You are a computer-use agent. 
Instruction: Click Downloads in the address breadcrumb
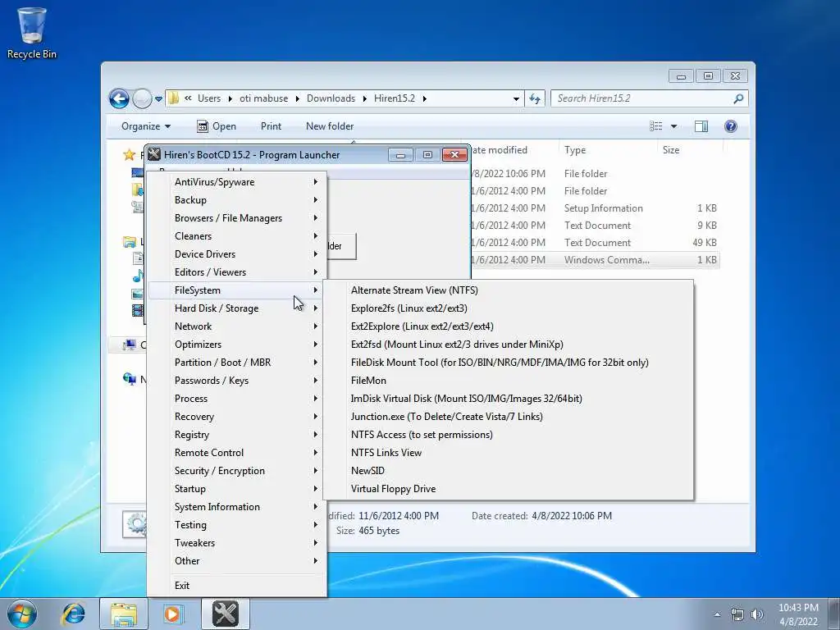[331, 98]
